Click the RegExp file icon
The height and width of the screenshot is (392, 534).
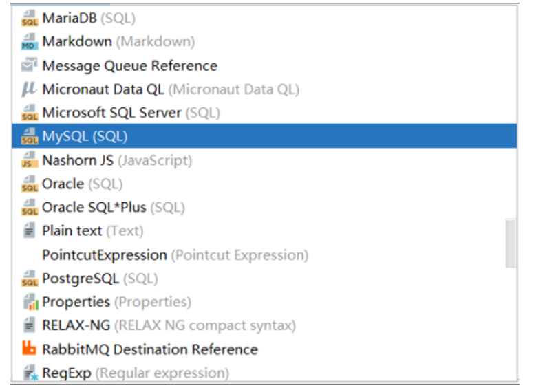(30, 373)
